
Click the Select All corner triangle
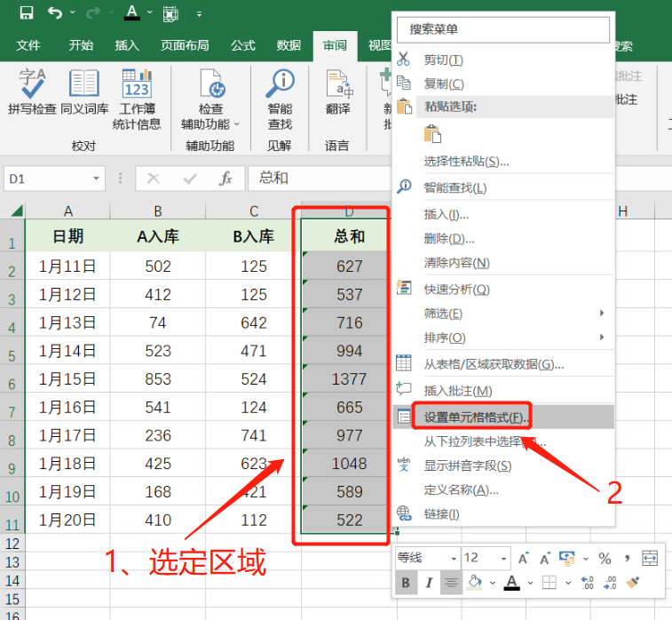point(16,211)
